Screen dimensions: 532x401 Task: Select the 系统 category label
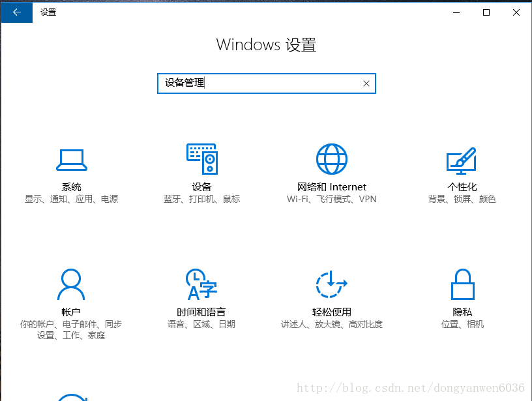click(x=71, y=187)
